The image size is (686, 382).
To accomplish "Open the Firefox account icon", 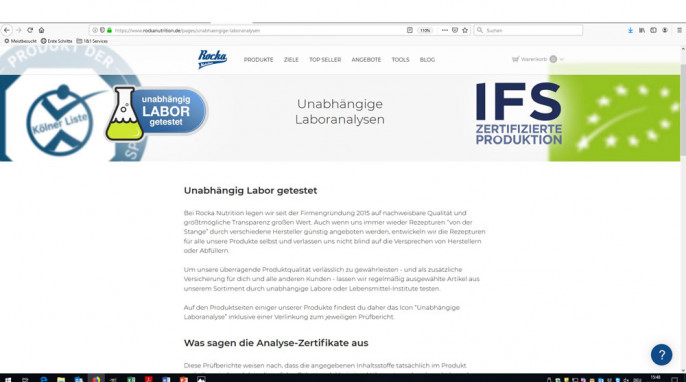I will coord(665,30).
